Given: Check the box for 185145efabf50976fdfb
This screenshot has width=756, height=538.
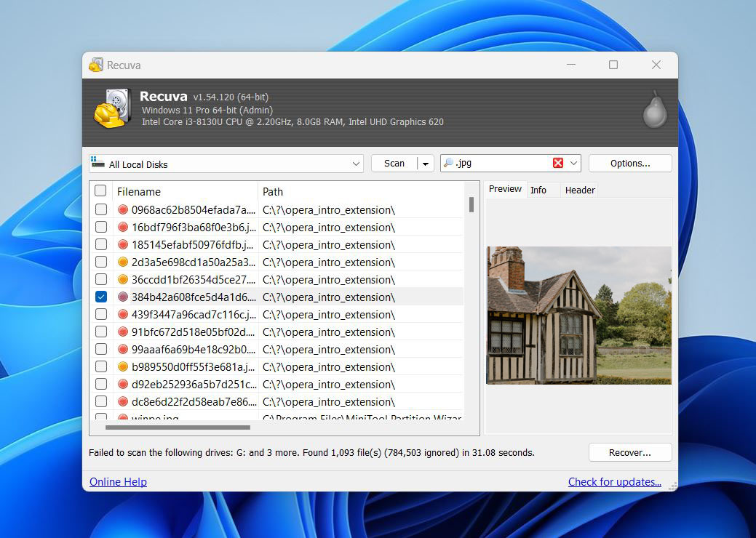Looking at the screenshot, I should 100,244.
